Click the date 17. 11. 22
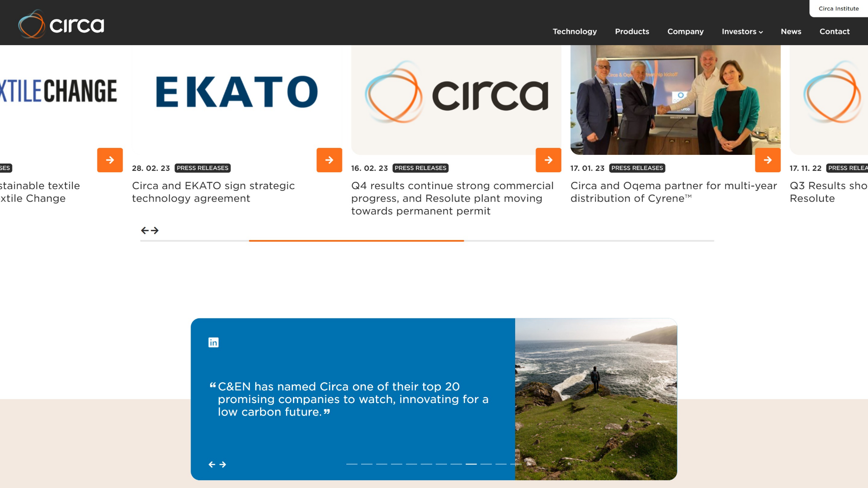 point(806,168)
